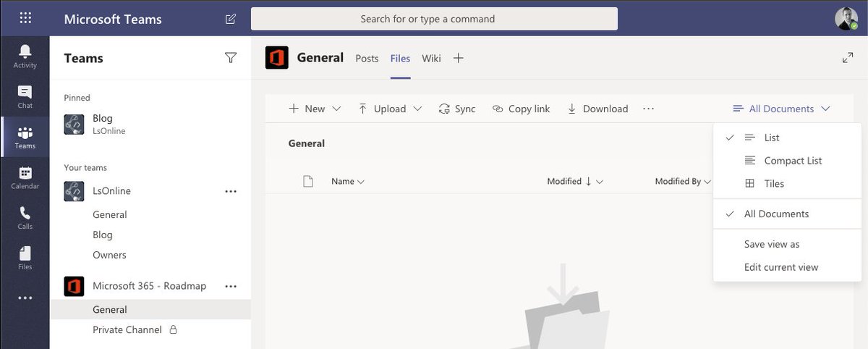Show more apps ellipsis in rail
The width and height of the screenshot is (868, 349).
point(25,298)
